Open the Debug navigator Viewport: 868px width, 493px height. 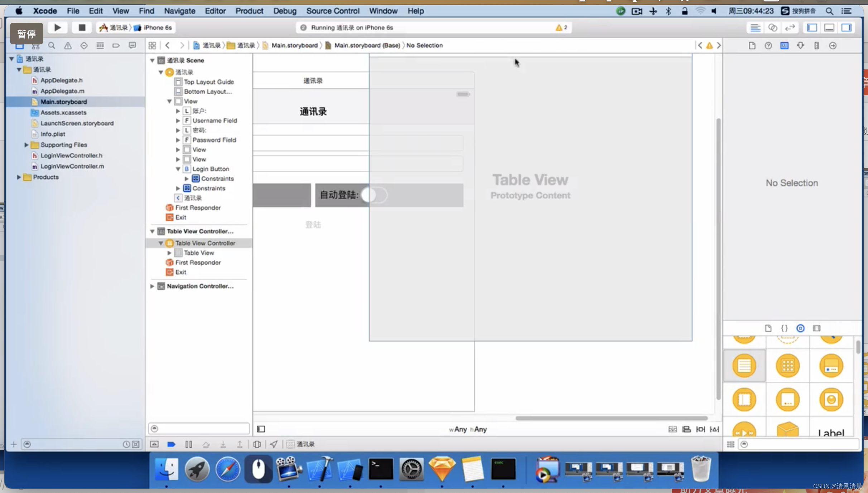point(100,45)
